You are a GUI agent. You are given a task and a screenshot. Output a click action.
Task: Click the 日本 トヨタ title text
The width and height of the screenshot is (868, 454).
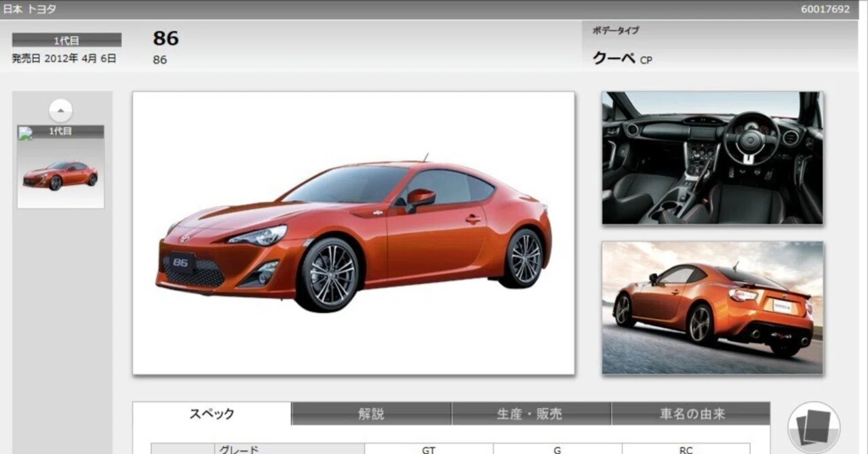pos(29,9)
